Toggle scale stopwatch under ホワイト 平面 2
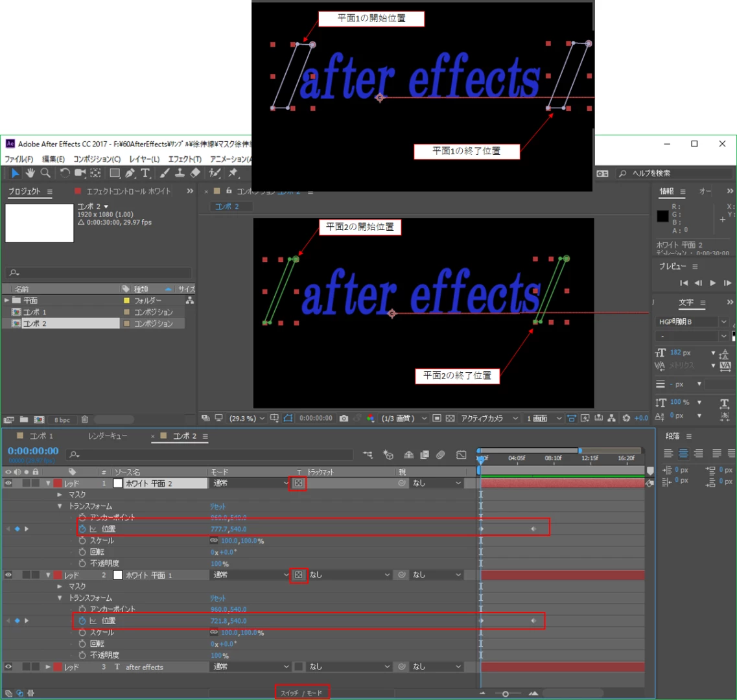This screenshot has height=700, width=737. tap(82, 541)
